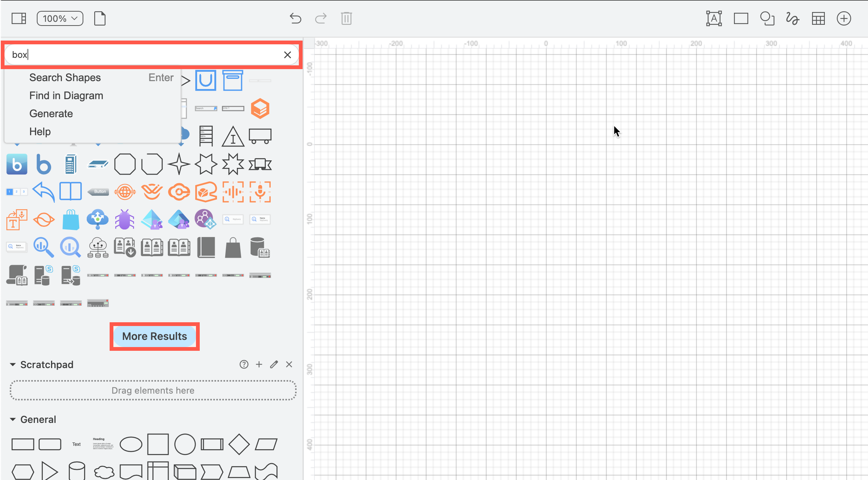Click the More Results button
868x480 pixels.
[x=154, y=336]
